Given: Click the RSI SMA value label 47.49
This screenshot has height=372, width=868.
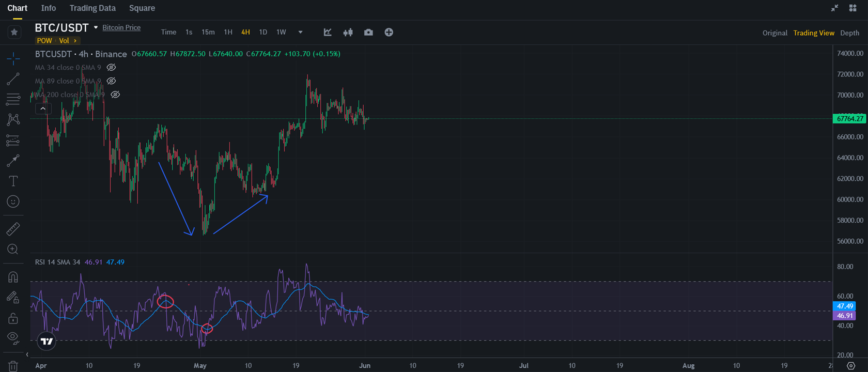Looking at the screenshot, I should tap(845, 306).
